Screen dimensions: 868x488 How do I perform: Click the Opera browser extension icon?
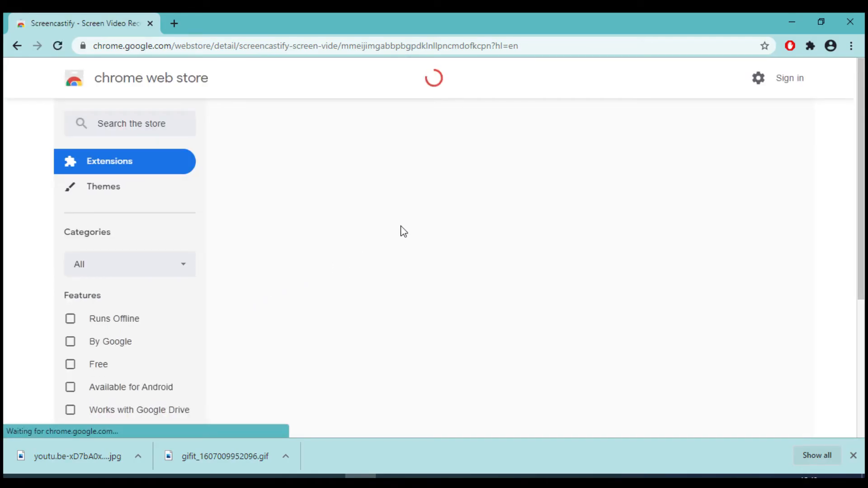point(790,46)
